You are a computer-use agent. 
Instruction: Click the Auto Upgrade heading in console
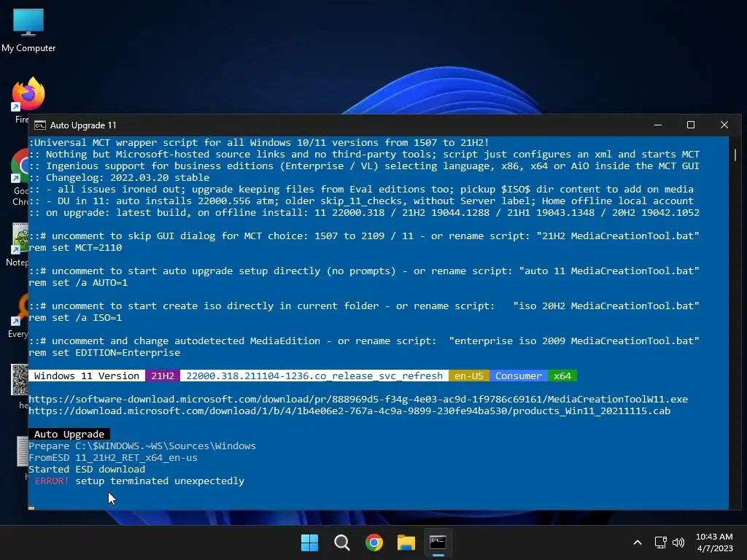(69, 435)
